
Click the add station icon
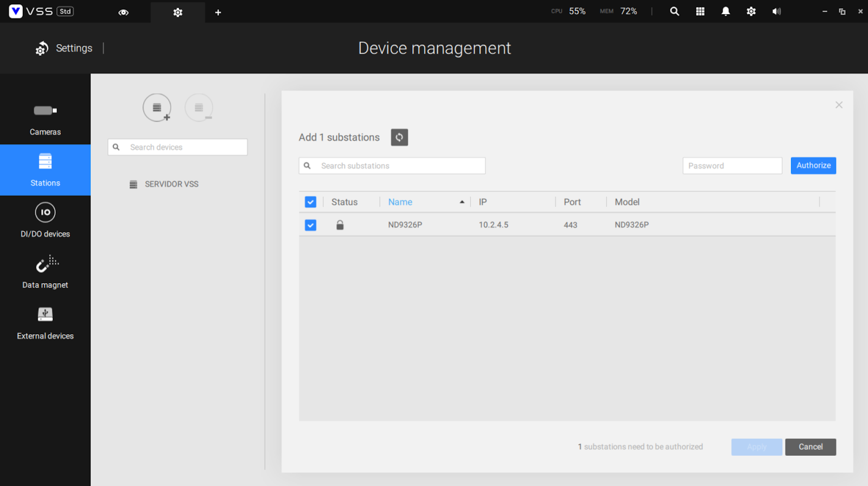click(x=157, y=107)
